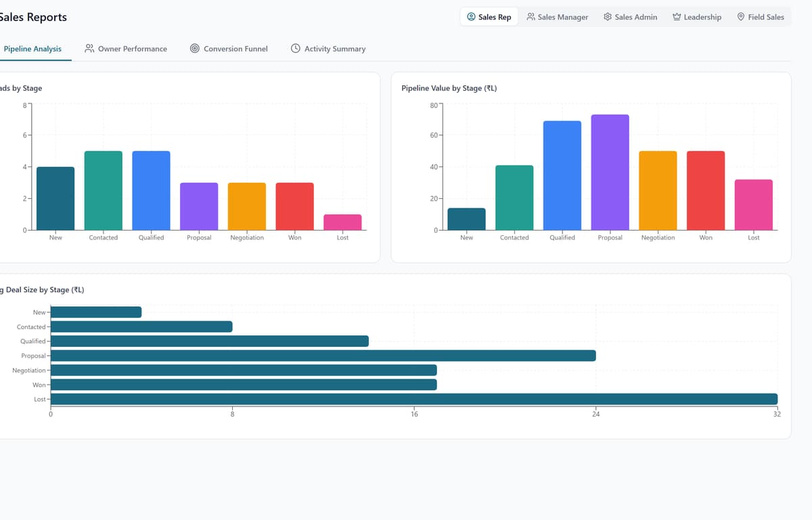The height and width of the screenshot is (520, 812).
Task: Click the Lost bar in Pipeline Value chart
Action: 754,205
